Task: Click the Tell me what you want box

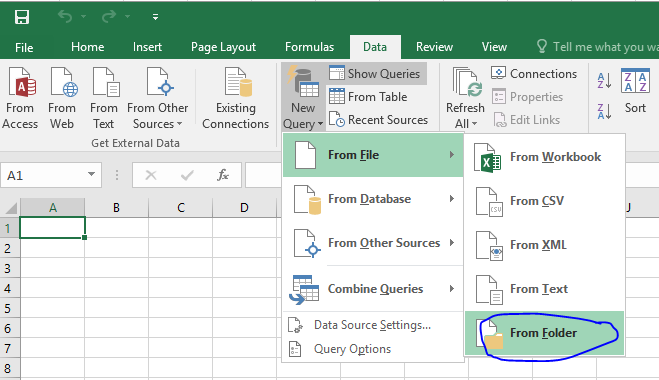Action: click(x=597, y=47)
